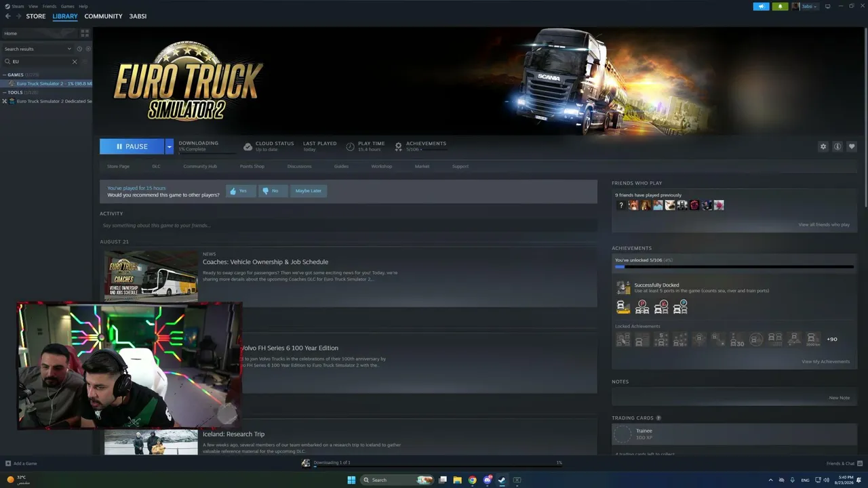Choose No for recommending this game
The image size is (868, 488).
pos(273,191)
